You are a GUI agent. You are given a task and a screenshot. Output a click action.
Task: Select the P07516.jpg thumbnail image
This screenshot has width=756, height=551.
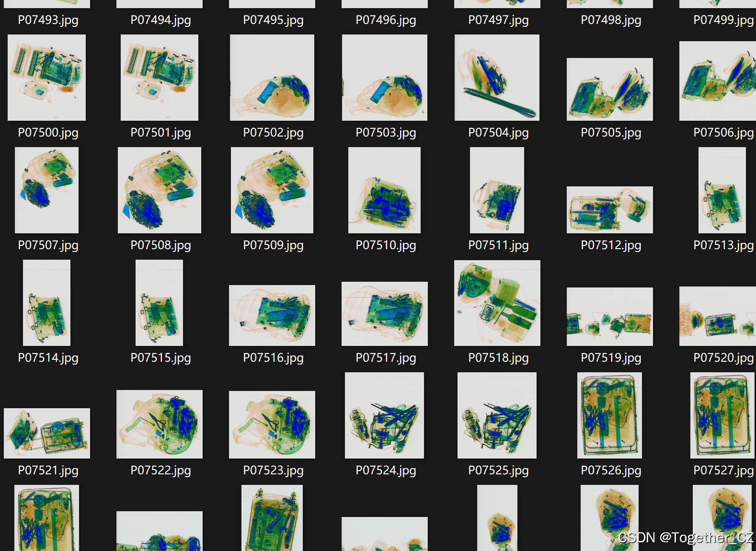pyautogui.click(x=272, y=315)
